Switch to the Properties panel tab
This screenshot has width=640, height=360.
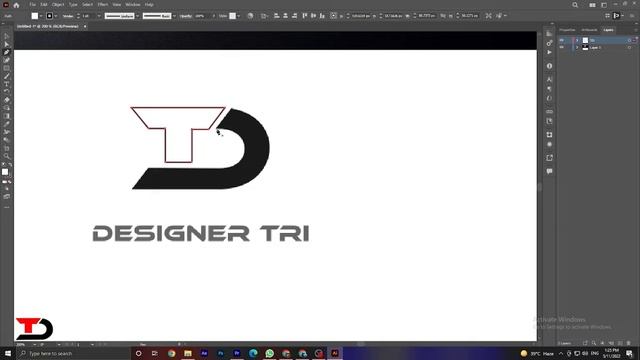pos(567,30)
